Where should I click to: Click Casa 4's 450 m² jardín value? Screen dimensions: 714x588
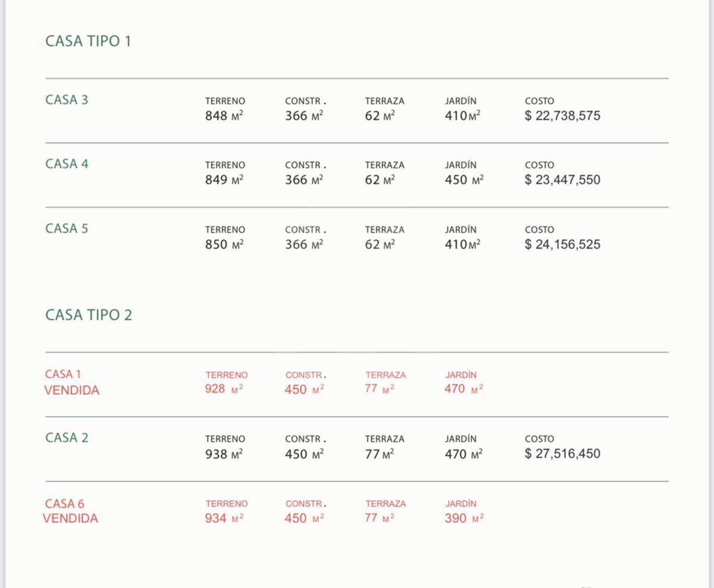(x=464, y=180)
